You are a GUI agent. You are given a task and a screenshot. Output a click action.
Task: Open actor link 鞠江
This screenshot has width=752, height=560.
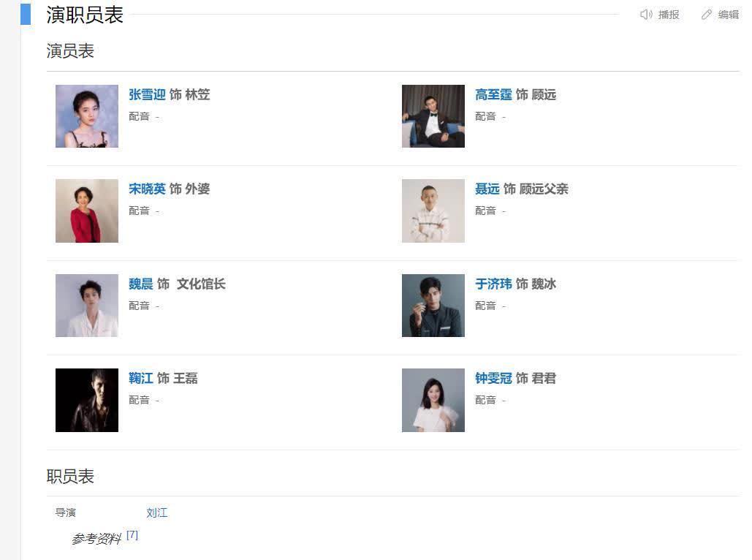click(141, 379)
